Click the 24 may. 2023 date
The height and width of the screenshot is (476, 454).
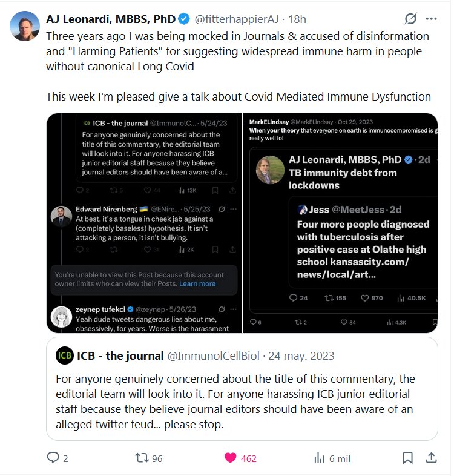(x=301, y=355)
